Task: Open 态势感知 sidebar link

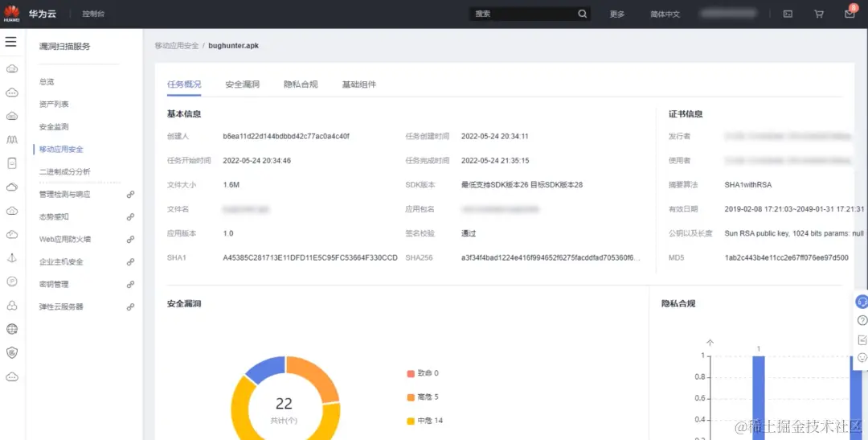Action: point(54,217)
